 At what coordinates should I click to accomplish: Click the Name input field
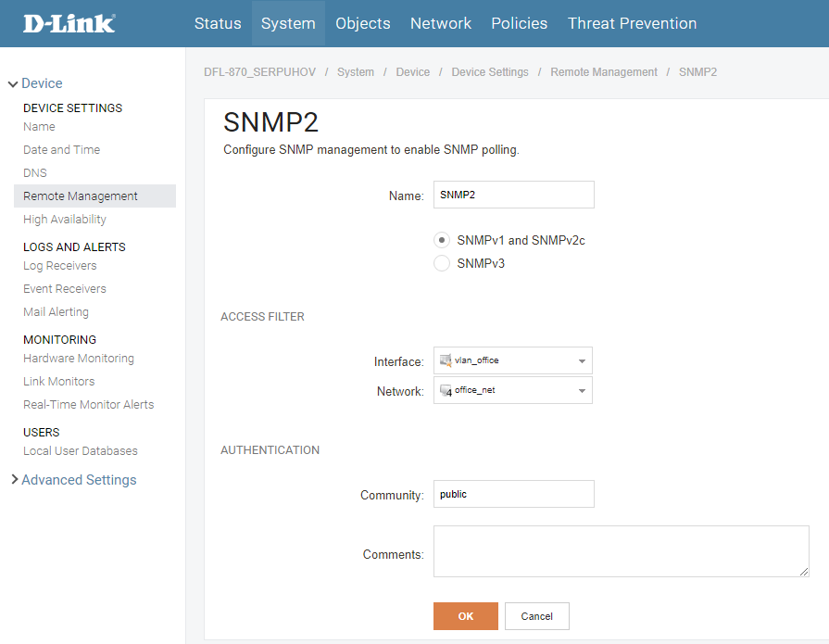click(x=513, y=195)
